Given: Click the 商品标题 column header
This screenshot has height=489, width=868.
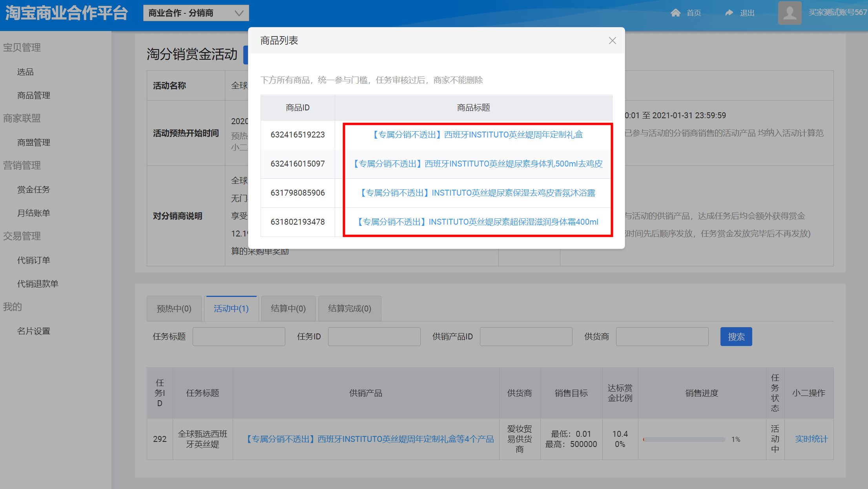Looking at the screenshot, I should coord(474,108).
